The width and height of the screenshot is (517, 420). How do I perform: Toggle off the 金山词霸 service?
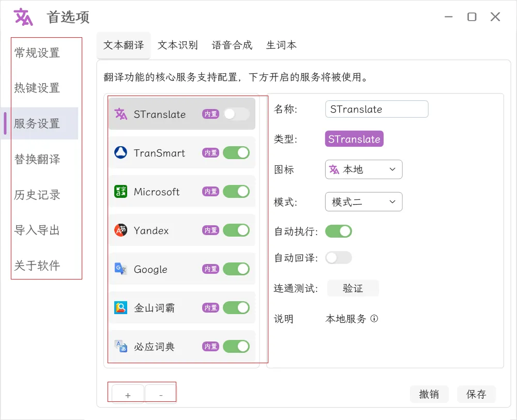236,308
